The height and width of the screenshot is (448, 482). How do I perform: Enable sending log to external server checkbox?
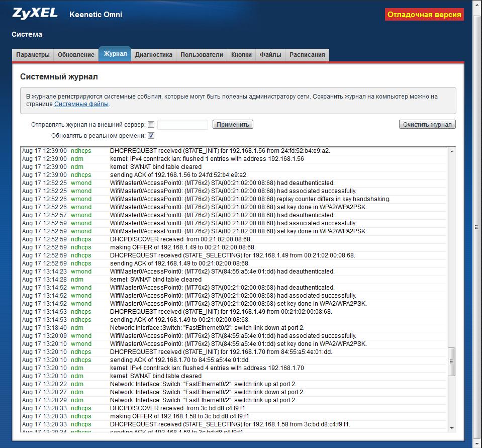click(151, 125)
